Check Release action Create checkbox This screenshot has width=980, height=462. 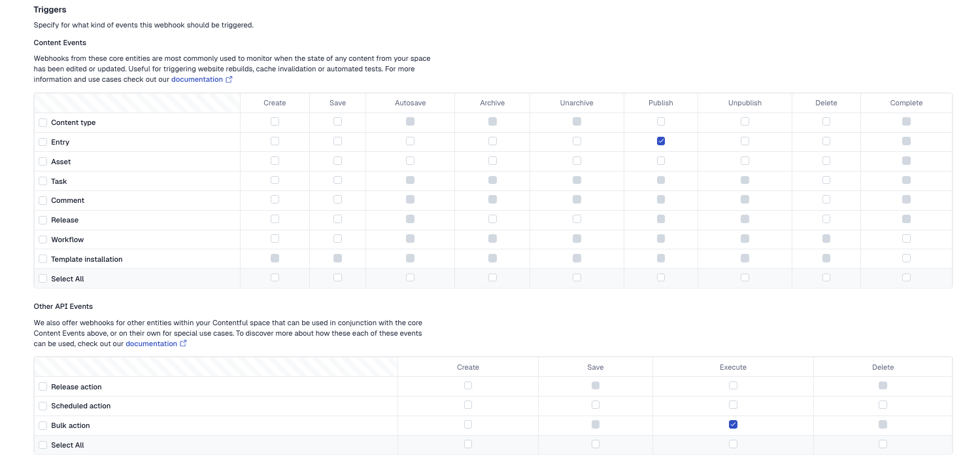(x=468, y=385)
